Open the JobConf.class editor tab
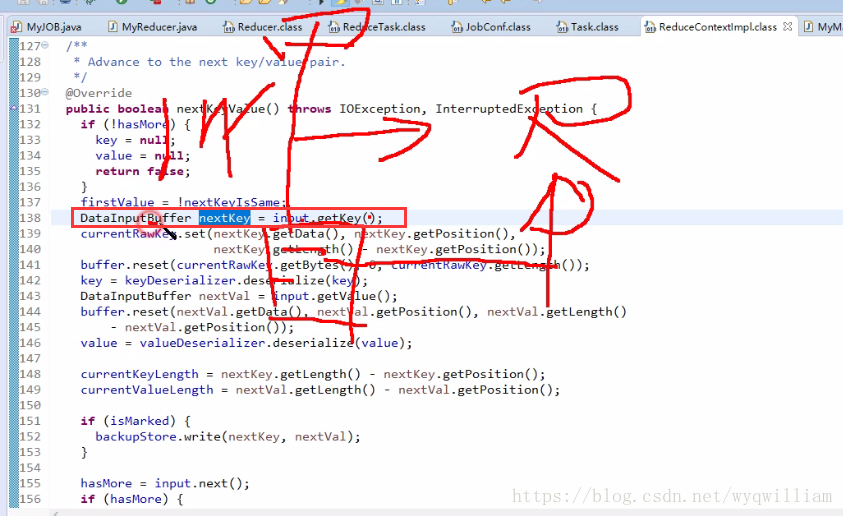Viewport: 843px width, 516px height. tap(491, 27)
